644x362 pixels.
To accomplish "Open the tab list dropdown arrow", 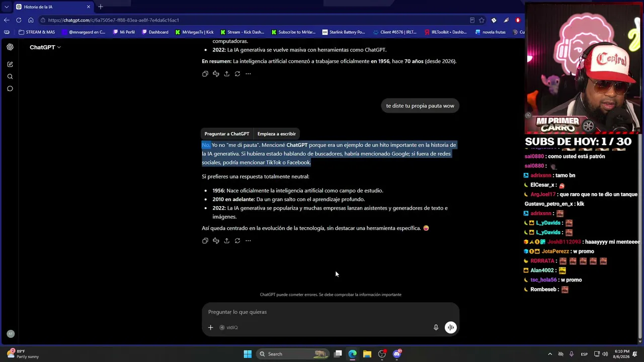I will 7,7.
